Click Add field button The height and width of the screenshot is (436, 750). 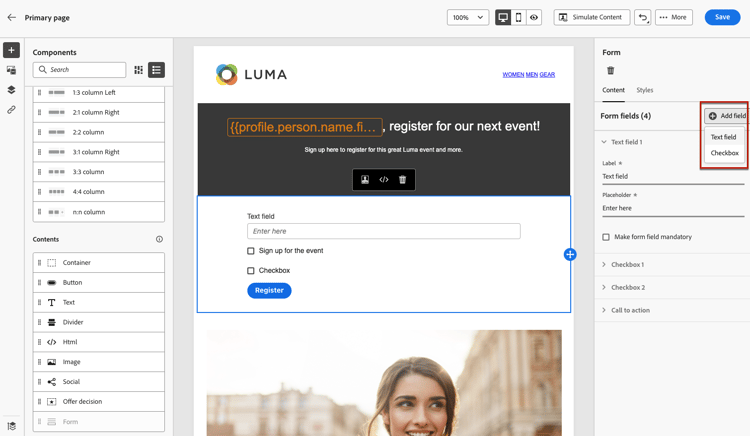pyautogui.click(x=727, y=116)
